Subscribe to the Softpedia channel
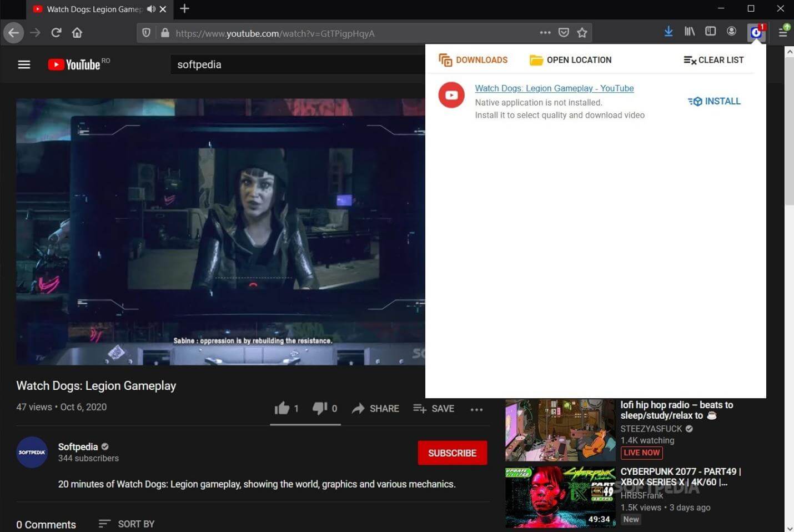Screen dimensions: 794x532 (452, 453)
